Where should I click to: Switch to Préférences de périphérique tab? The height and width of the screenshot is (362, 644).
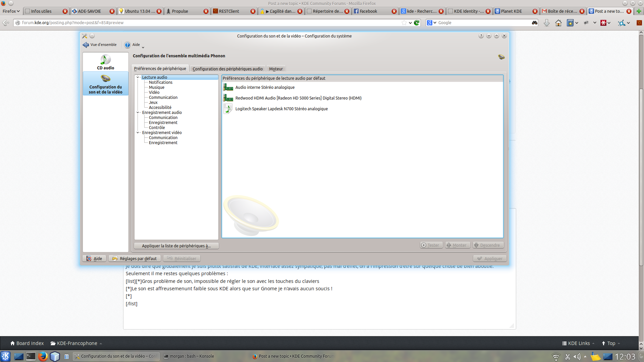click(x=160, y=68)
